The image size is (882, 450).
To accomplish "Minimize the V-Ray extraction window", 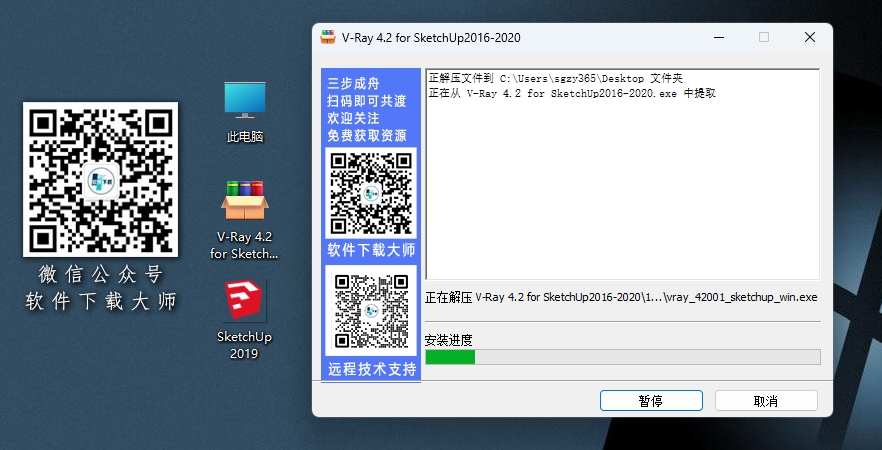I will 719,37.
